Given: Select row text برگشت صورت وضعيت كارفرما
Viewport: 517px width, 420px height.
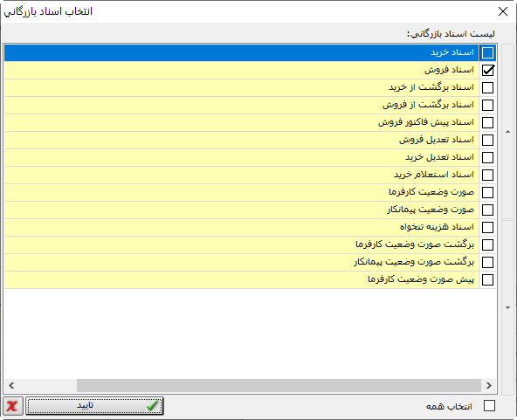Looking at the screenshot, I should tap(415, 244).
